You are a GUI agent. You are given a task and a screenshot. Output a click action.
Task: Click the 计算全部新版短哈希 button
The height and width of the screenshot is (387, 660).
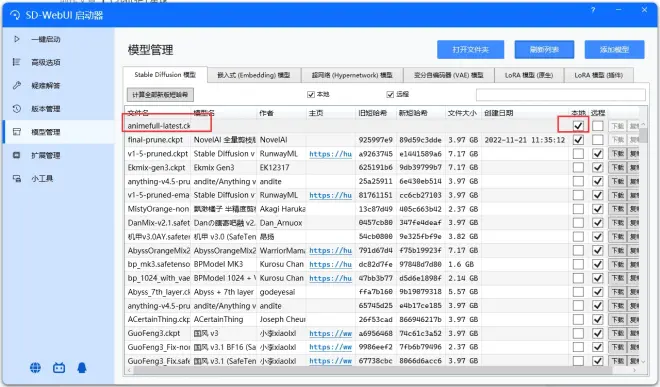(x=160, y=95)
